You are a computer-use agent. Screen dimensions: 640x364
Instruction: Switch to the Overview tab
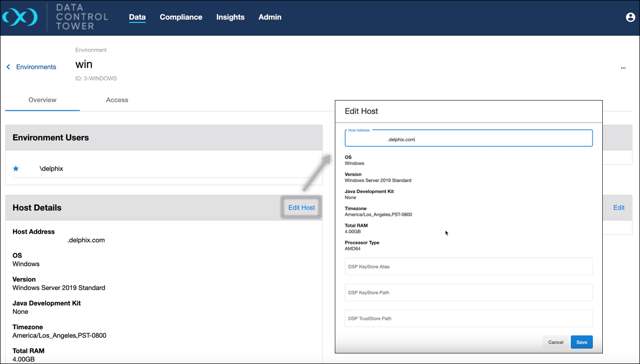click(42, 100)
